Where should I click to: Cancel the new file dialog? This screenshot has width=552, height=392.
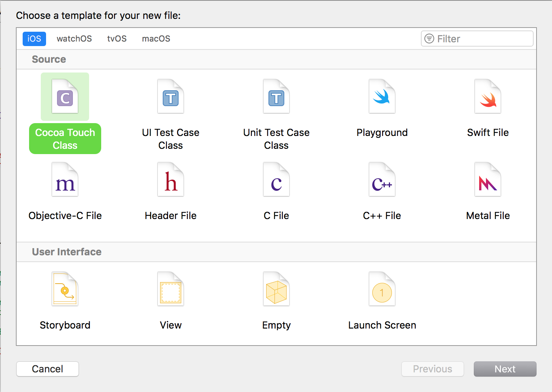[48, 369]
